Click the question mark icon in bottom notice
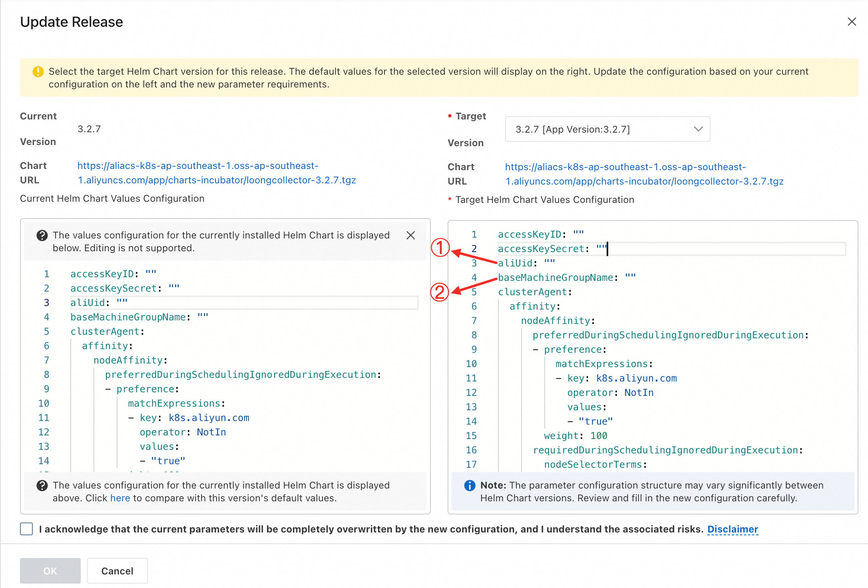 [x=42, y=485]
